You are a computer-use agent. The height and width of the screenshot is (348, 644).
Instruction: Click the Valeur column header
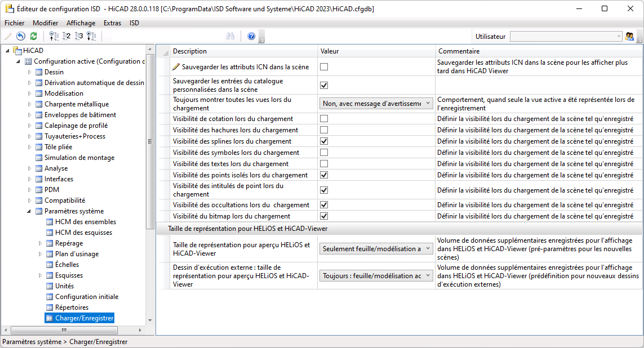pos(376,51)
